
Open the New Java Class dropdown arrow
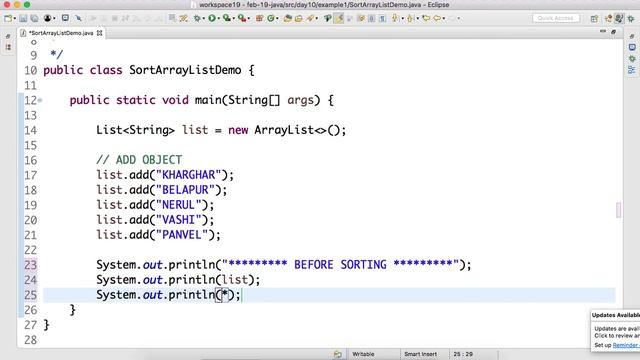(277, 19)
